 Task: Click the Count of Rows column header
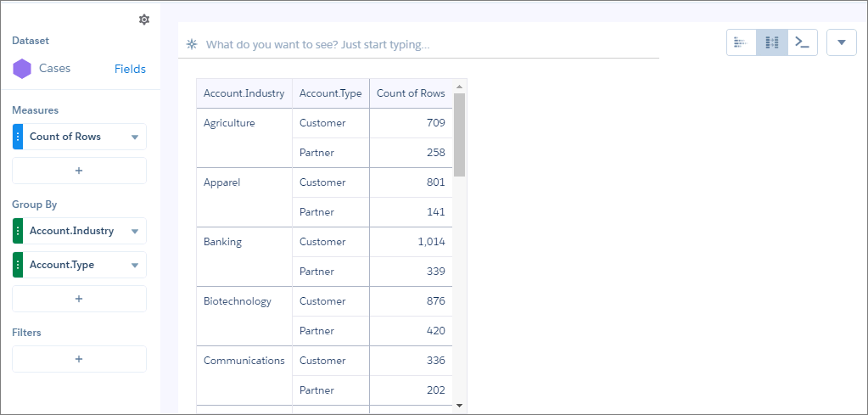pyautogui.click(x=411, y=93)
